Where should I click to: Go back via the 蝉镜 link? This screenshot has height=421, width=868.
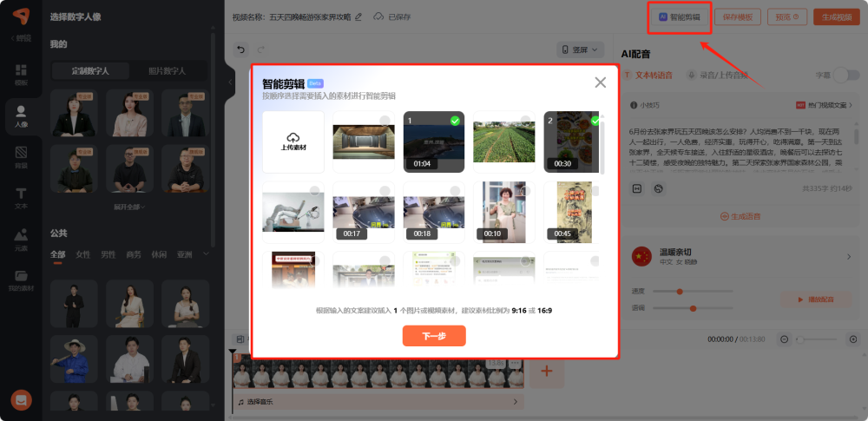tap(21, 38)
